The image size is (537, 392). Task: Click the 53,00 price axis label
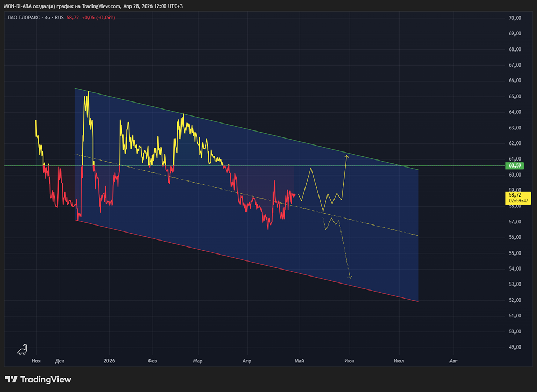[x=515, y=284]
